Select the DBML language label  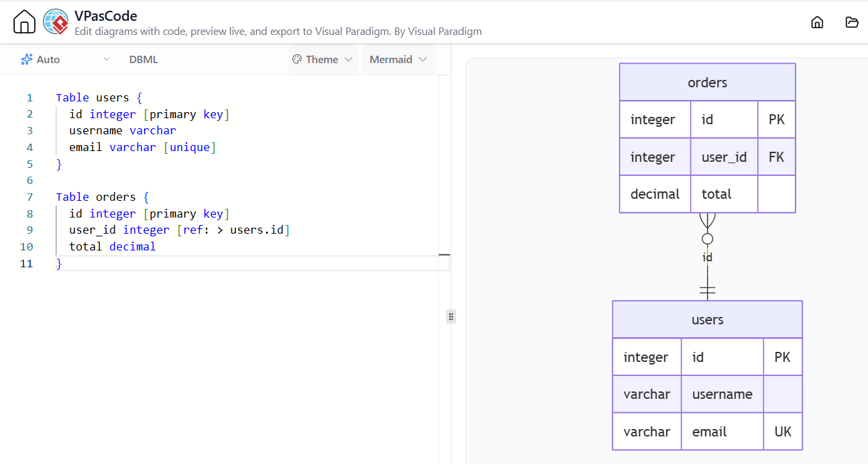pyautogui.click(x=144, y=59)
